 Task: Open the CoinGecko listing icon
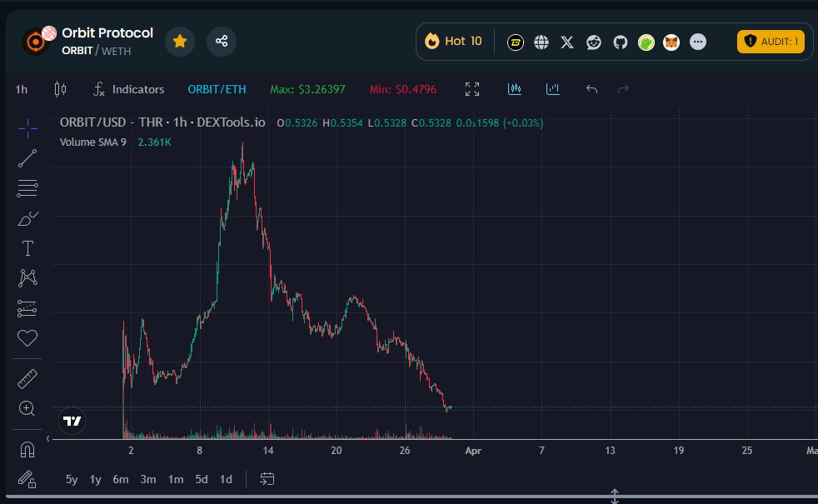(646, 42)
